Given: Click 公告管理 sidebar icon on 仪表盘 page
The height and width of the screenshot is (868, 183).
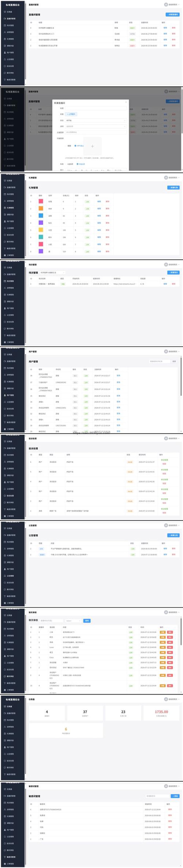Looking at the screenshot, I should pyautogui.click(x=5, y=754).
